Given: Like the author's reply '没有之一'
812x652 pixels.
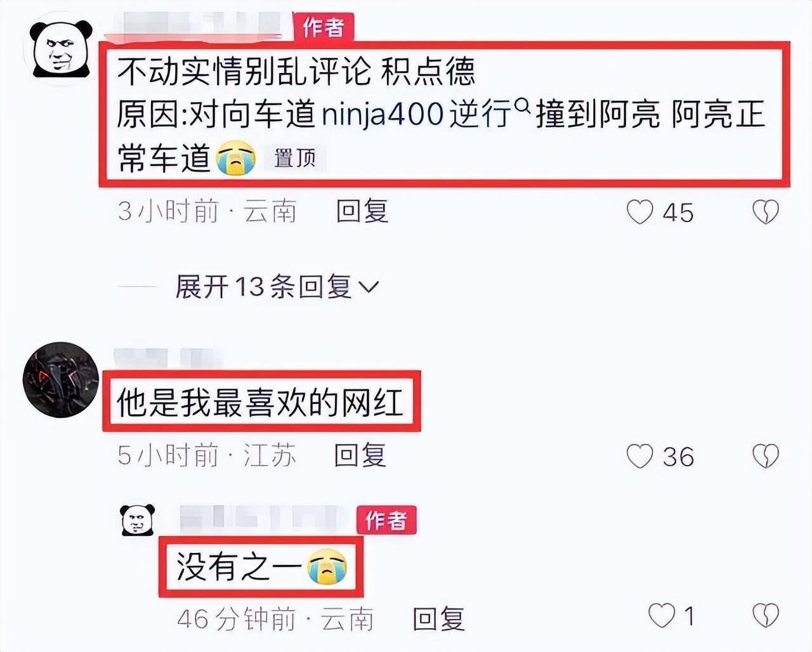Looking at the screenshot, I should [x=662, y=615].
